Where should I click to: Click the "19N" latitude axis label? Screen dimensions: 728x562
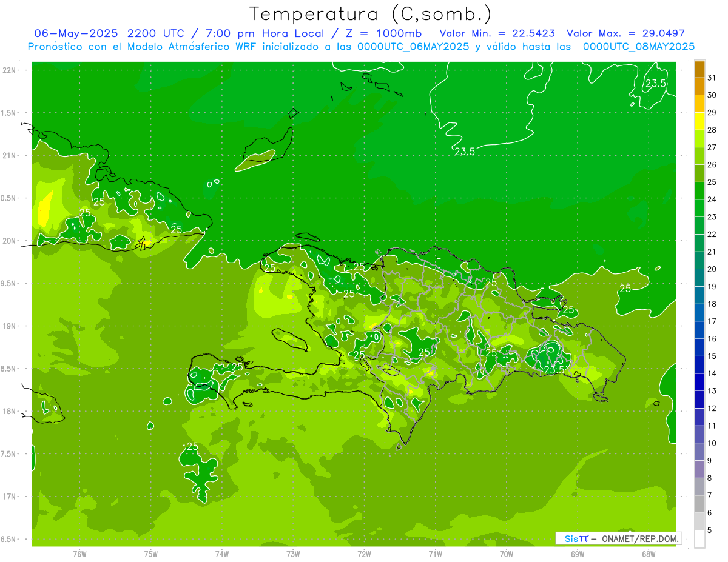pos(10,326)
